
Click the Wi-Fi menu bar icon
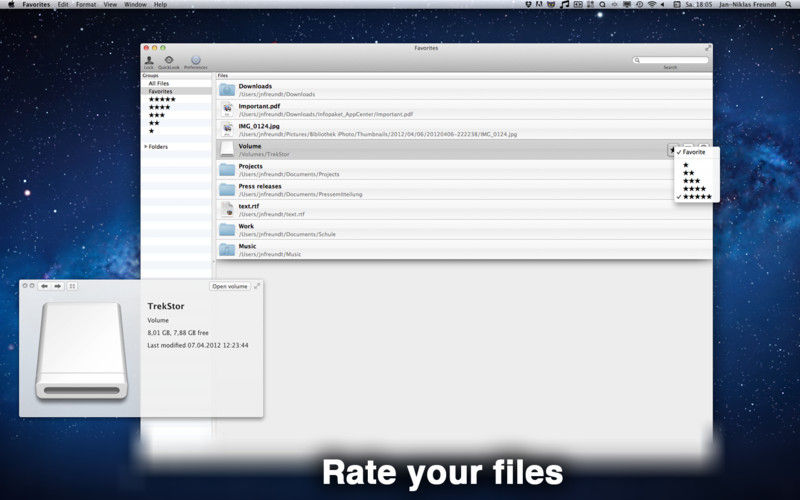(x=652, y=4)
